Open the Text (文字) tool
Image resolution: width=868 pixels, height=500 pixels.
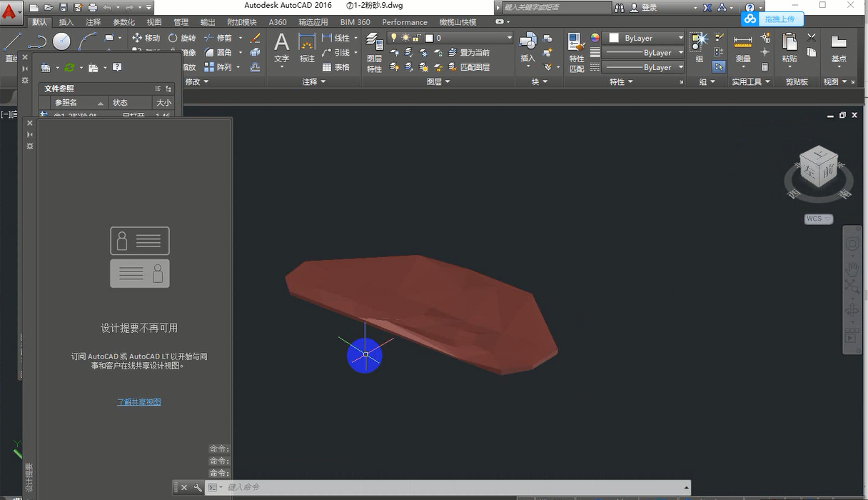(x=282, y=48)
